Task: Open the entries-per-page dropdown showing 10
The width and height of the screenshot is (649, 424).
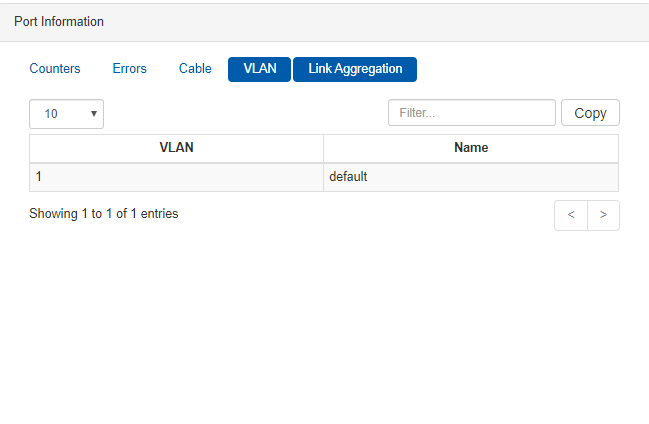Action: coord(66,114)
